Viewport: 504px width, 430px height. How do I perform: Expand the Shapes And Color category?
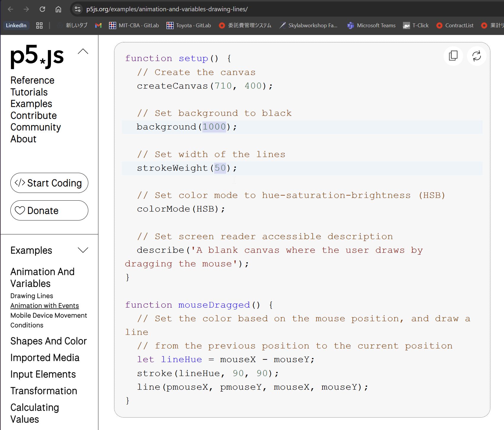pyautogui.click(x=49, y=341)
